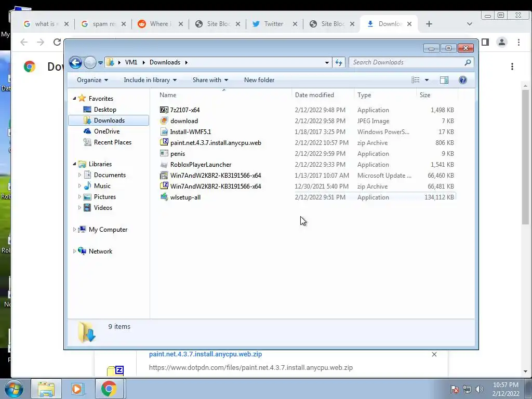Expand the Music library
The image size is (532, 399).
coord(79,186)
